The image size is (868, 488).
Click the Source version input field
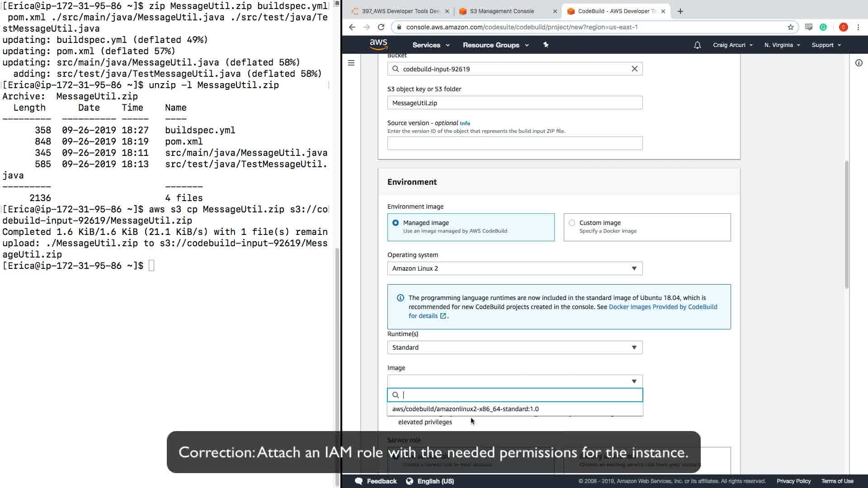[x=514, y=143]
